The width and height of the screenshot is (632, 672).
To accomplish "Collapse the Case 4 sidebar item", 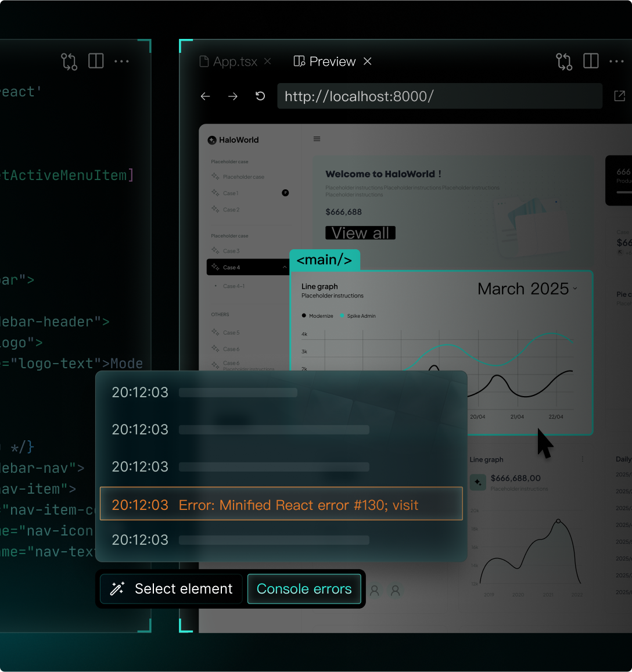I will (x=285, y=267).
